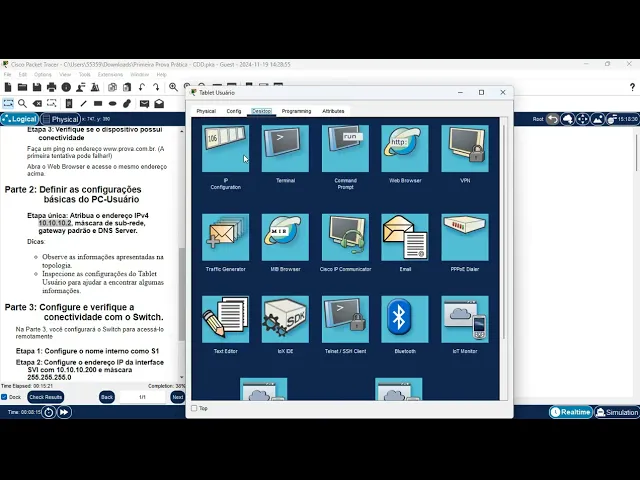
Task: Launch the Terminal desktop app
Action: pyautogui.click(x=285, y=149)
